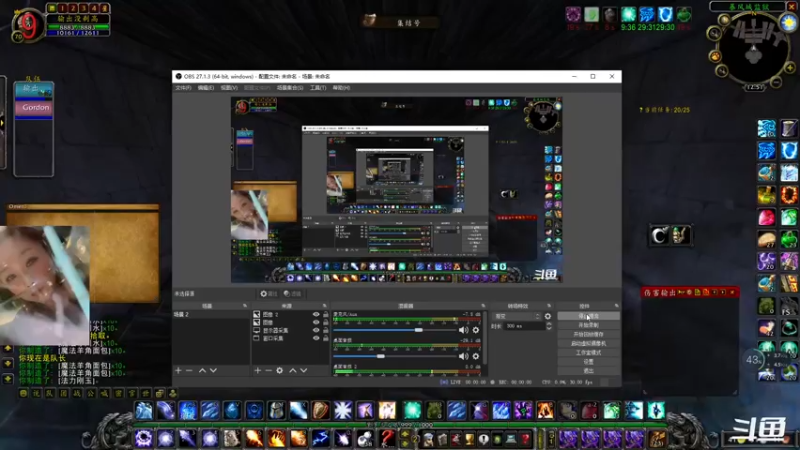Pop out the Scenes dock panel
Screen dimensions: 800x450
coord(244,306)
